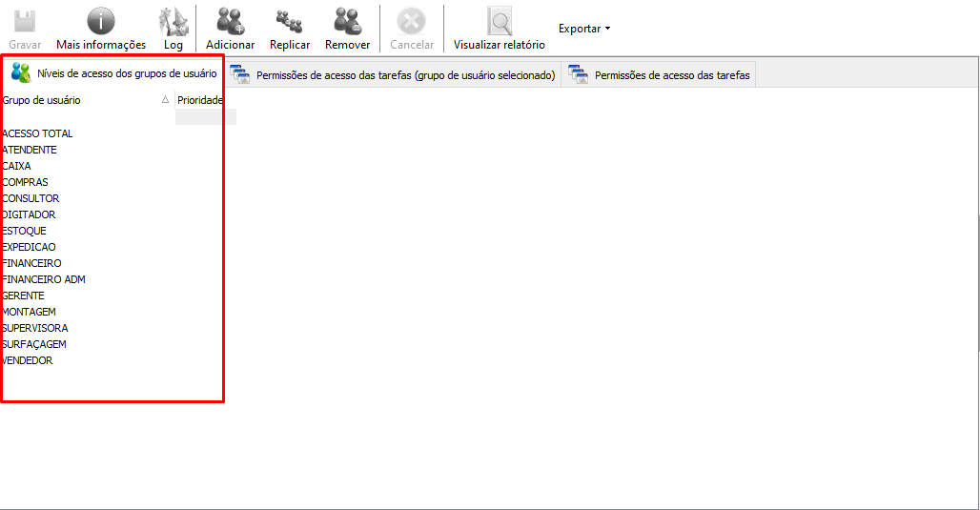
Task: Open Mais informações info icon
Action: pyautogui.click(x=101, y=21)
